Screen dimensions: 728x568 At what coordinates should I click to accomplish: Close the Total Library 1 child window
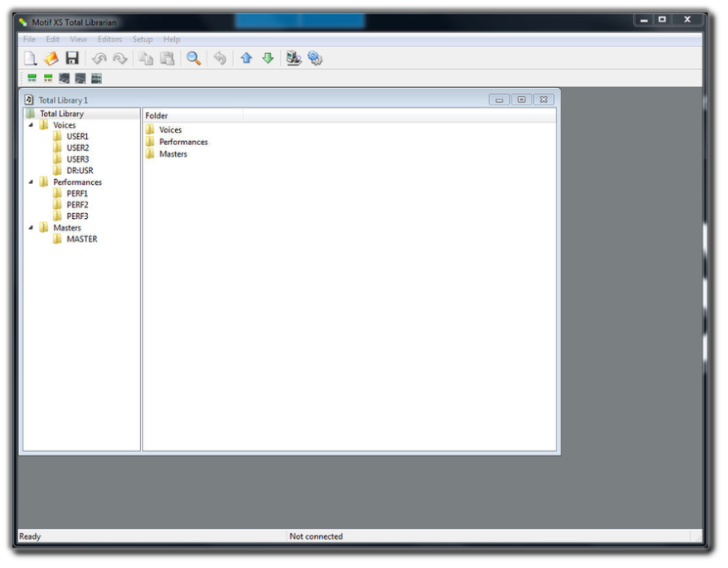point(544,100)
